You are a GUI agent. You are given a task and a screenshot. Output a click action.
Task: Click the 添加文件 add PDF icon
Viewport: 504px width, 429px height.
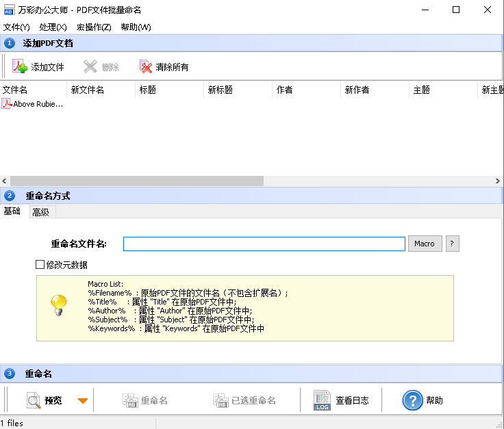[x=20, y=66]
